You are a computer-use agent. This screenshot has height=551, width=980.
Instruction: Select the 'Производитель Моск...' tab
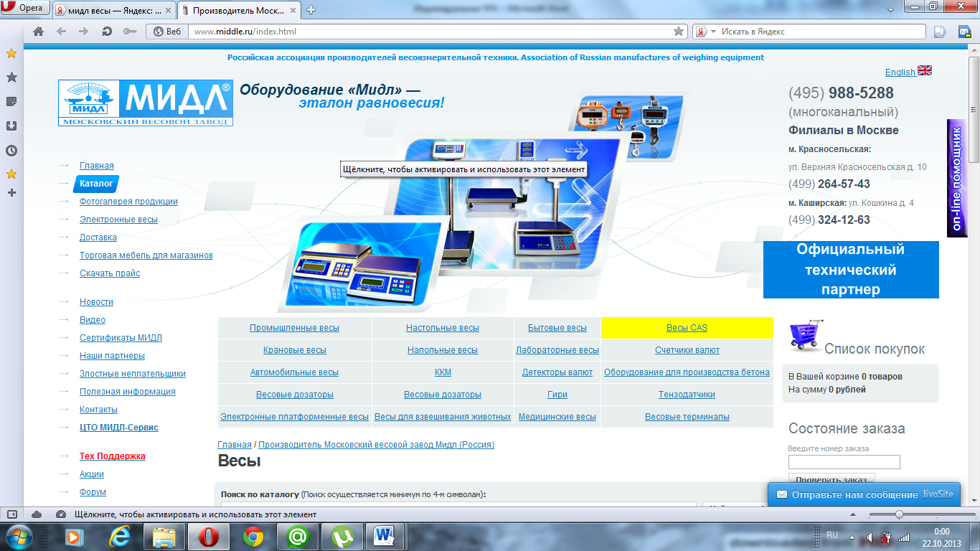[240, 10]
